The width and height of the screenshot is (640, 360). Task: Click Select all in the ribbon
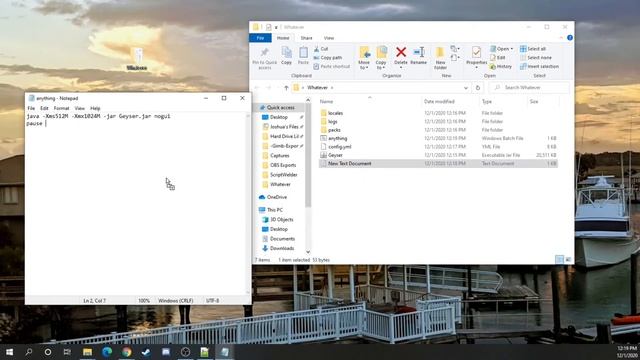click(x=533, y=49)
